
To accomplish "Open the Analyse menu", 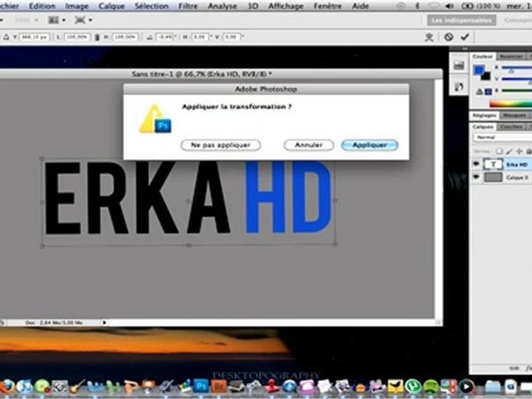I will click(x=223, y=6).
